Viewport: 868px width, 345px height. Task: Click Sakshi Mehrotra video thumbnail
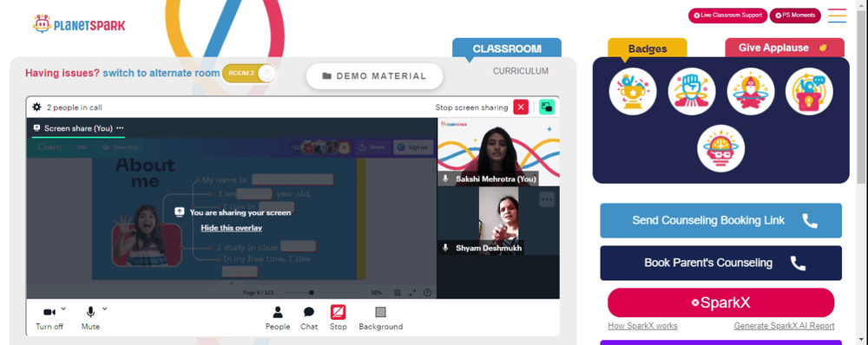(498, 152)
